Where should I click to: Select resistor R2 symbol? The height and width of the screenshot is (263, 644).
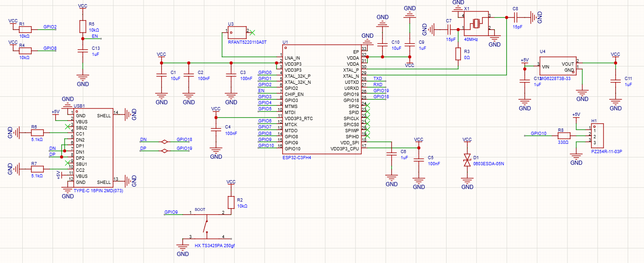(231, 202)
